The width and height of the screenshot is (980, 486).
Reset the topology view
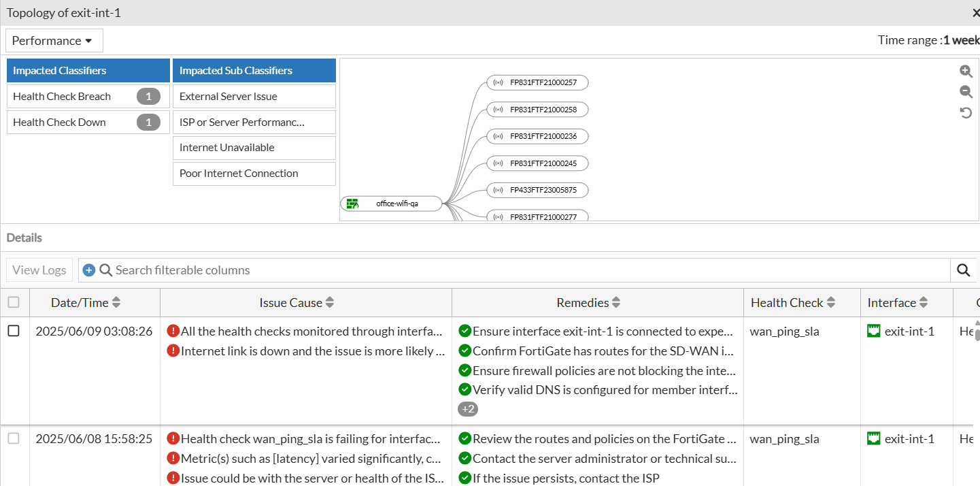(x=966, y=112)
